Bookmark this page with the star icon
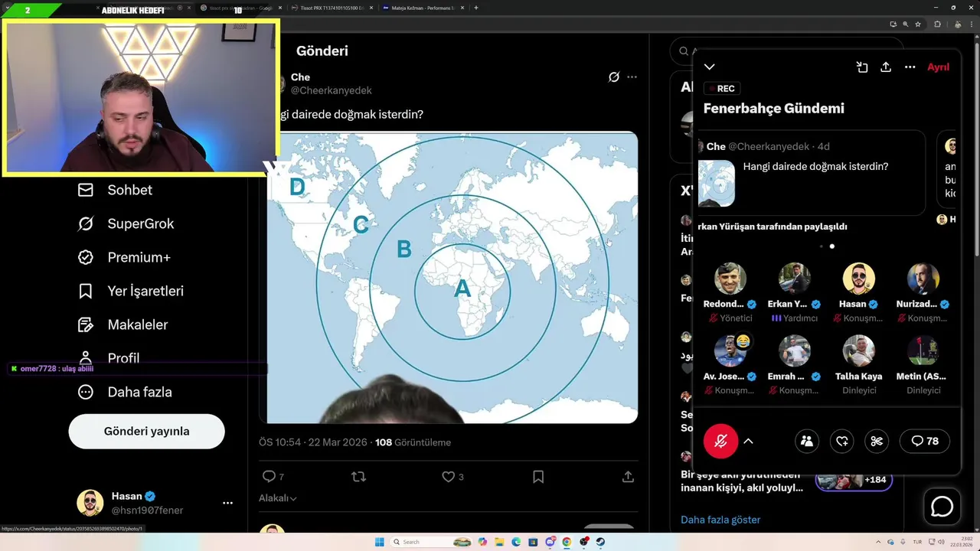Screen dimensions: 980x551 [x=918, y=24]
